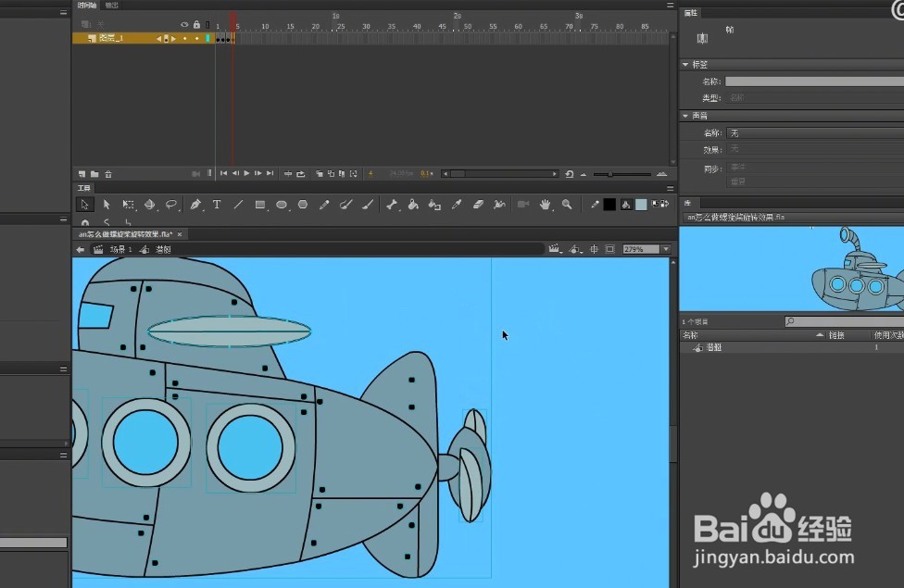Viewport: 904px width, 588px height.
Task: Select the PolyStar polygon tool
Action: coord(303,204)
